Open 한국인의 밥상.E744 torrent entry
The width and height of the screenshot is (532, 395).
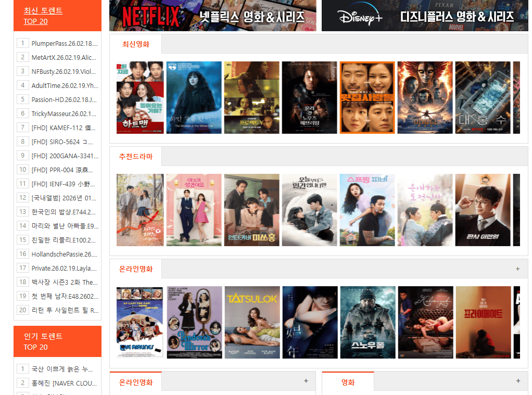pyautogui.click(x=64, y=212)
